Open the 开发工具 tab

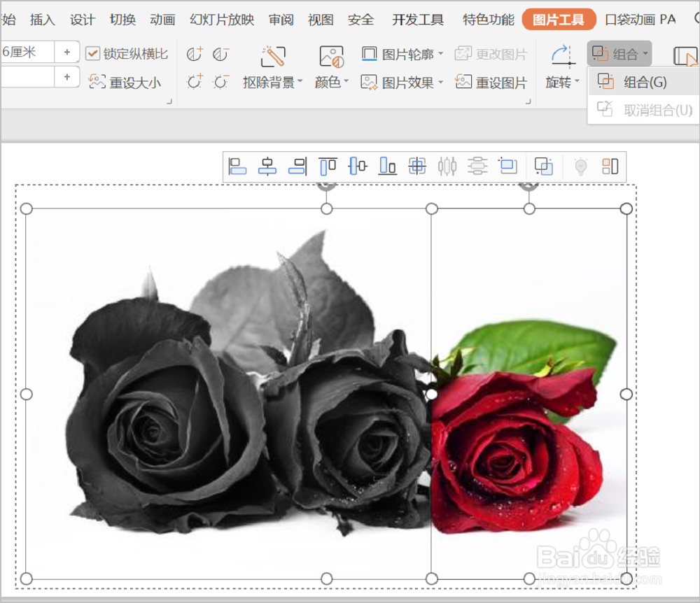(x=418, y=20)
